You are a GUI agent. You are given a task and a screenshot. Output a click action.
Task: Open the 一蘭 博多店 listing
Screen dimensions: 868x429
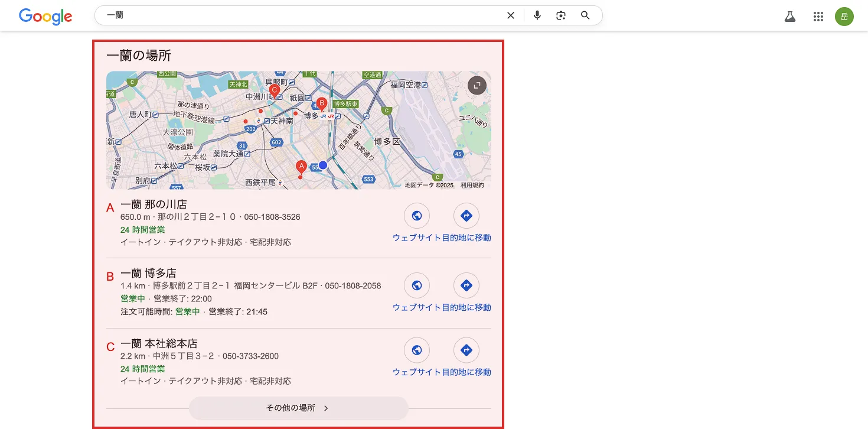pyautogui.click(x=148, y=274)
